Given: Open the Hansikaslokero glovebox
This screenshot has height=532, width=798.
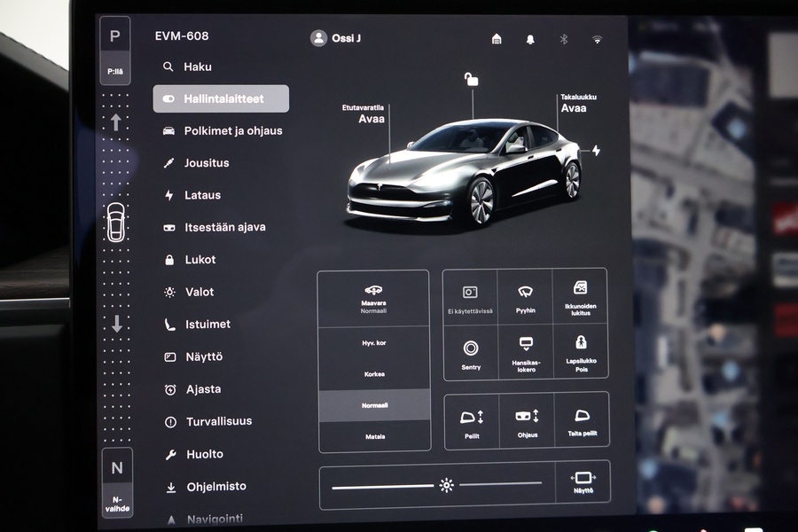Looking at the screenshot, I should [526, 353].
